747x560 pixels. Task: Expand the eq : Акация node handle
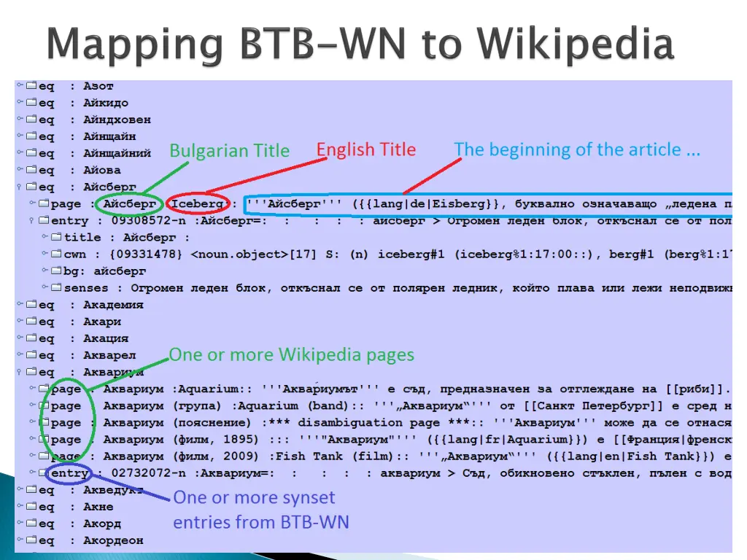pos(20,338)
